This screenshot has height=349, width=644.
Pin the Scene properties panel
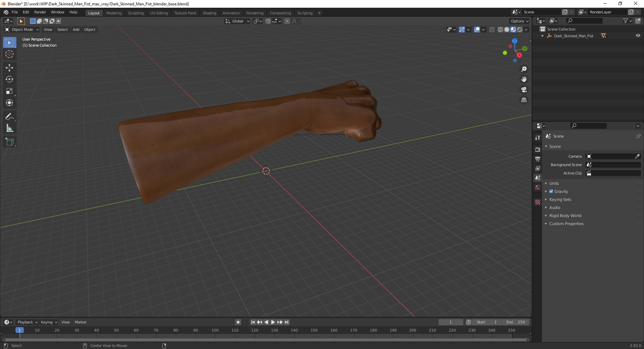(x=638, y=136)
